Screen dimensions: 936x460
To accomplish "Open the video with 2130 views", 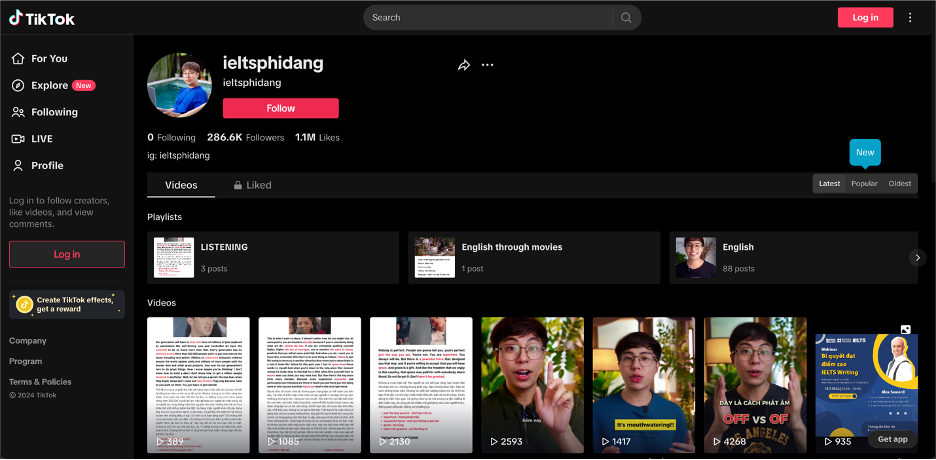I will 421,385.
